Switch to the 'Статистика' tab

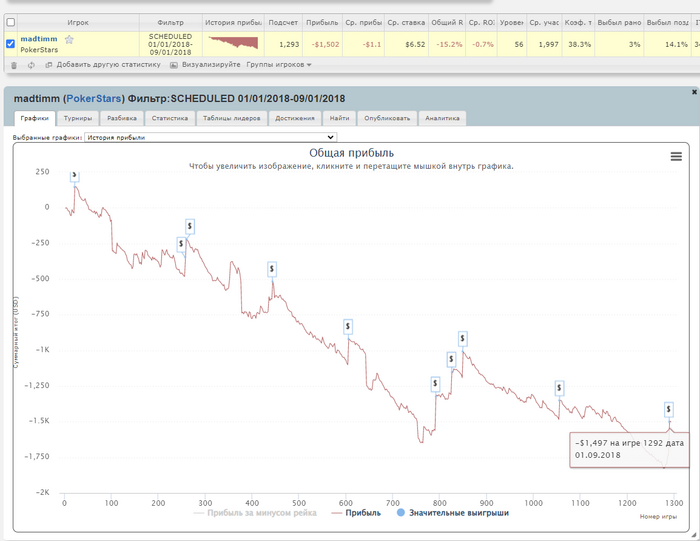170,118
